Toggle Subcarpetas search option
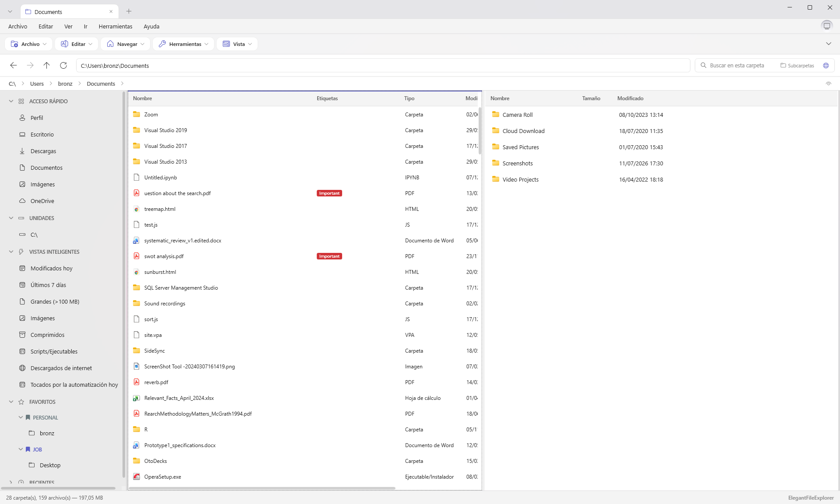This screenshot has height=504, width=840. [797, 66]
